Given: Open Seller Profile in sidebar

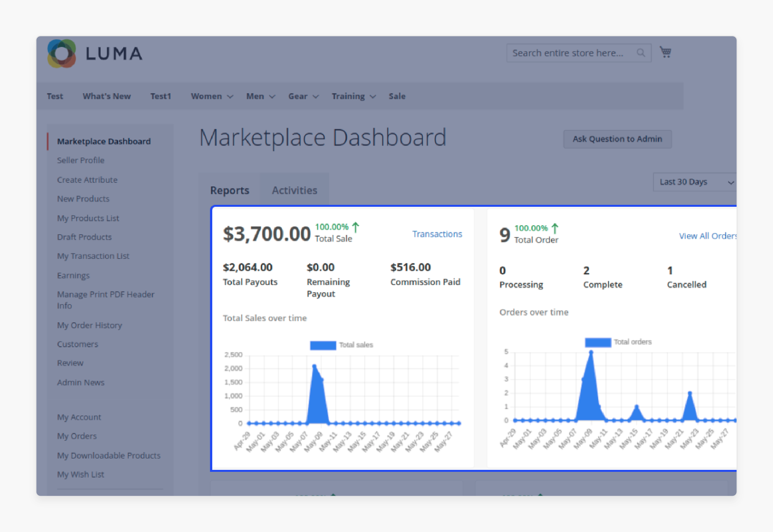Looking at the screenshot, I should [81, 160].
